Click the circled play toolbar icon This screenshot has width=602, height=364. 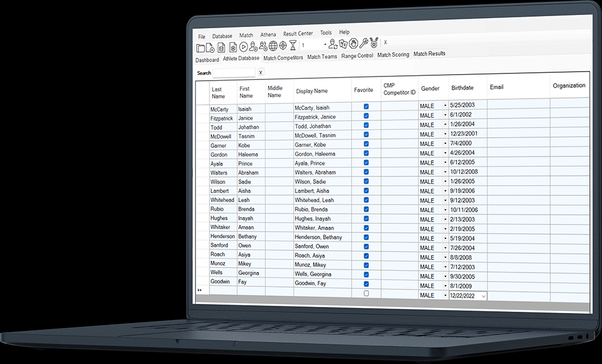[243, 47]
